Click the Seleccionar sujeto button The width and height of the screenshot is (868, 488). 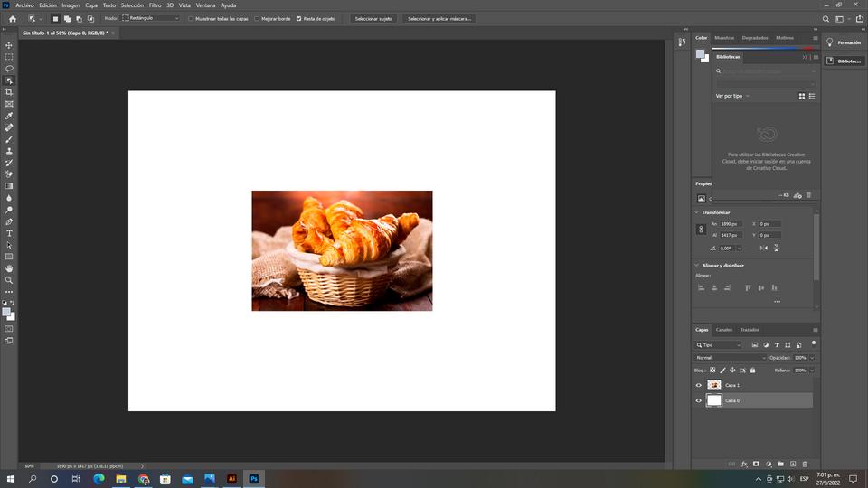(x=373, y=19)
